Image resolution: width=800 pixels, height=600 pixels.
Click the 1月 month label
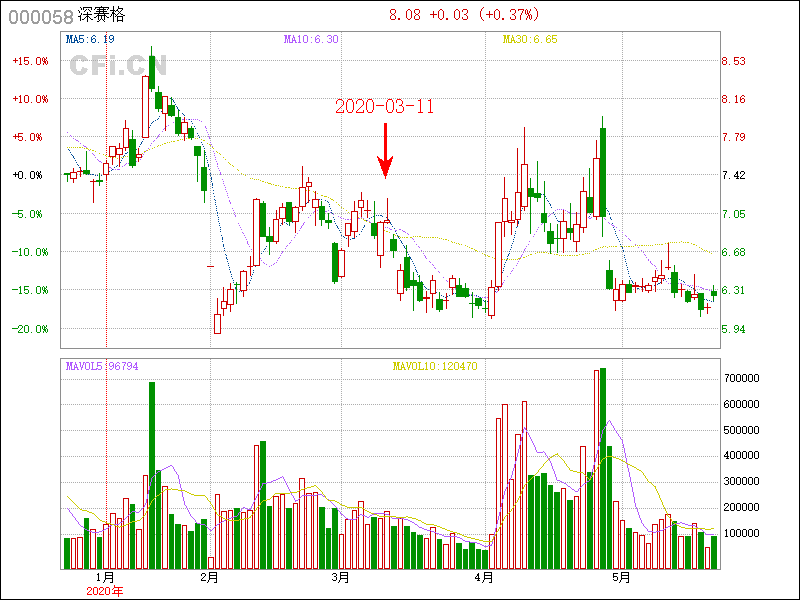(x=105, y=578)
